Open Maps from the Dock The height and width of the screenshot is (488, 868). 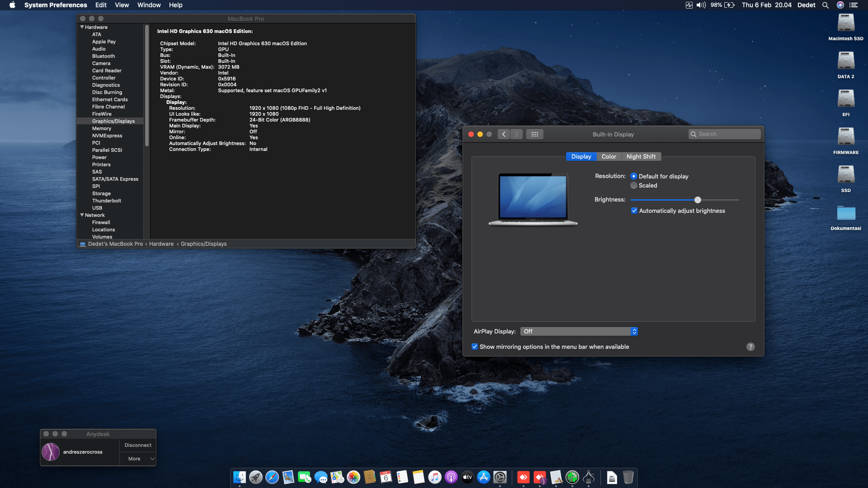coord(337,477)
